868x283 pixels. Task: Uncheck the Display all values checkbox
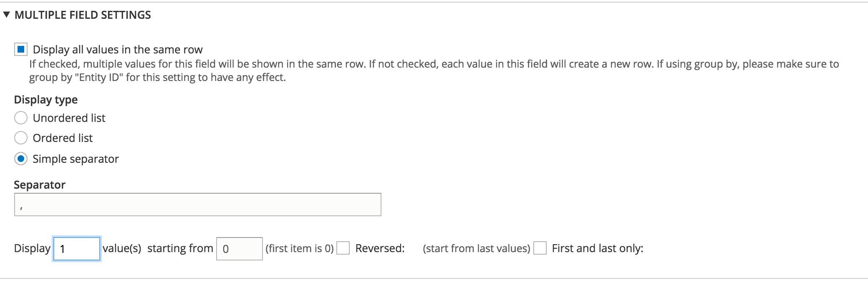point(21,50)
